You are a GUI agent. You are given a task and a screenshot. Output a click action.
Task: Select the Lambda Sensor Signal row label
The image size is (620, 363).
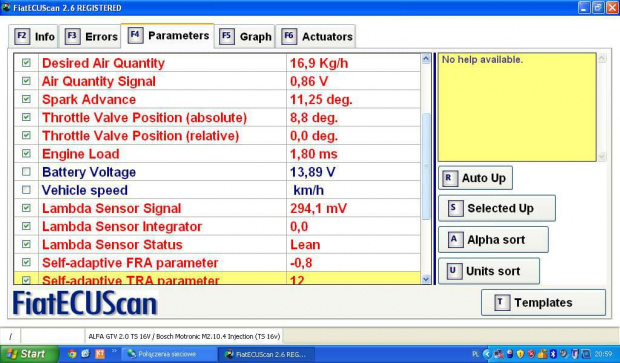click(x=112, y=208)
